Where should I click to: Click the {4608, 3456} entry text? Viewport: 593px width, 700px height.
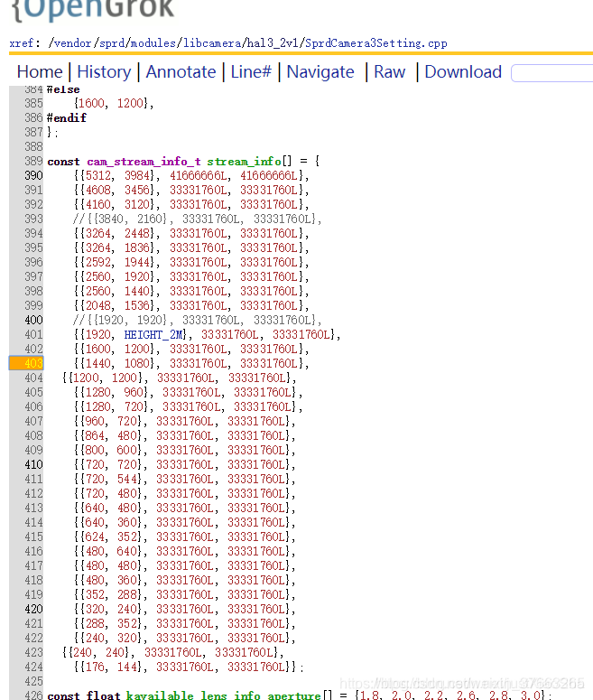click(118, 191)
